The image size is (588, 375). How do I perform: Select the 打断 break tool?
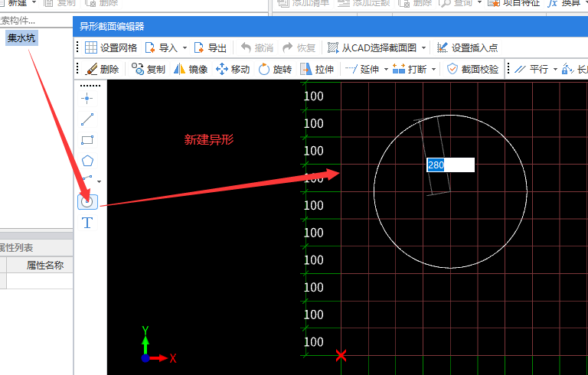[x=410, y=69]
